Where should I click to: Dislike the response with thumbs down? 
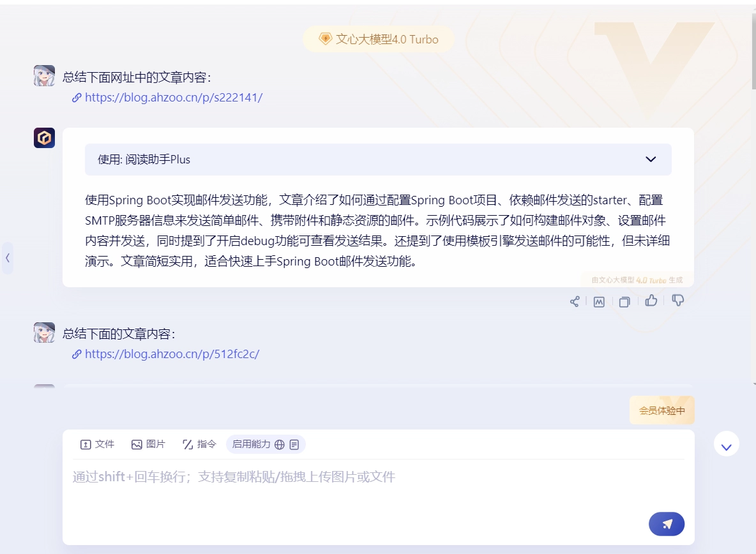pyautogui.click(x=678, y=301)
